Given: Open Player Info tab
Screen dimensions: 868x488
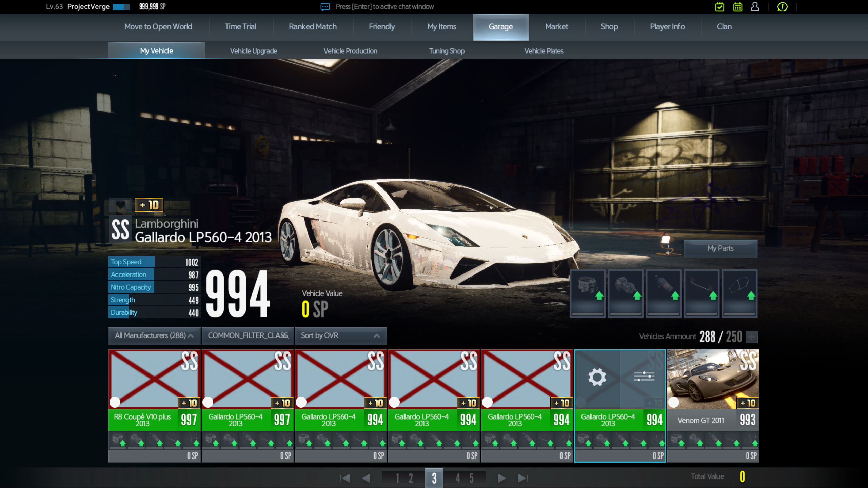Looking at the screenshot, I should click(667, 27).
